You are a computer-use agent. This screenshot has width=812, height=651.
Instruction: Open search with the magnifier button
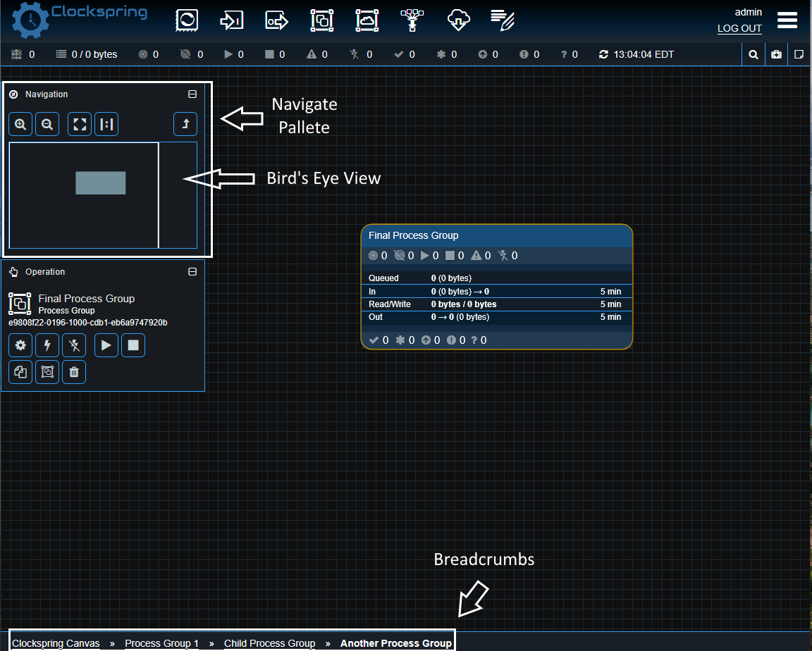point(753,54)
